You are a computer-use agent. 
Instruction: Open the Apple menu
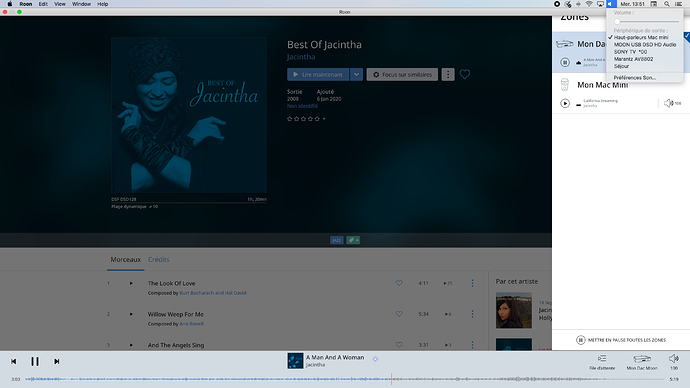pyautogui.click(x=10, y=4)
